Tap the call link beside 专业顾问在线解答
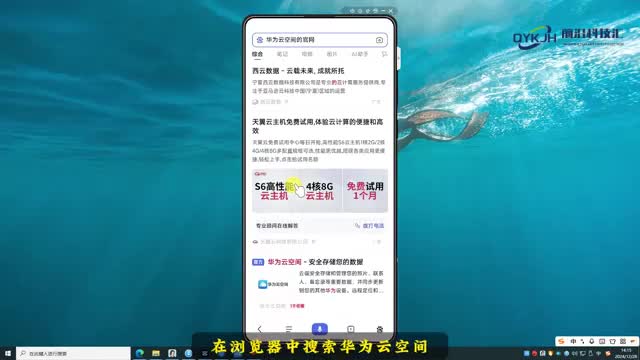The height and width of the screenshot is (360, 640). pos(369,226)
